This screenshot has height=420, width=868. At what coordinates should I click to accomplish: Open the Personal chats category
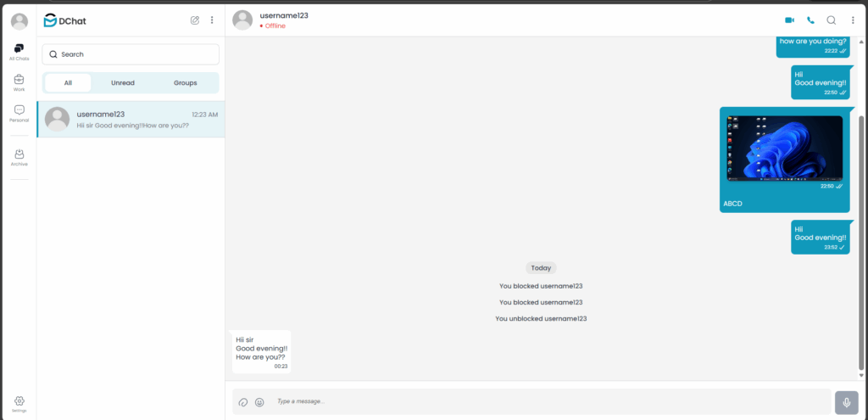[x=19, y=114]
